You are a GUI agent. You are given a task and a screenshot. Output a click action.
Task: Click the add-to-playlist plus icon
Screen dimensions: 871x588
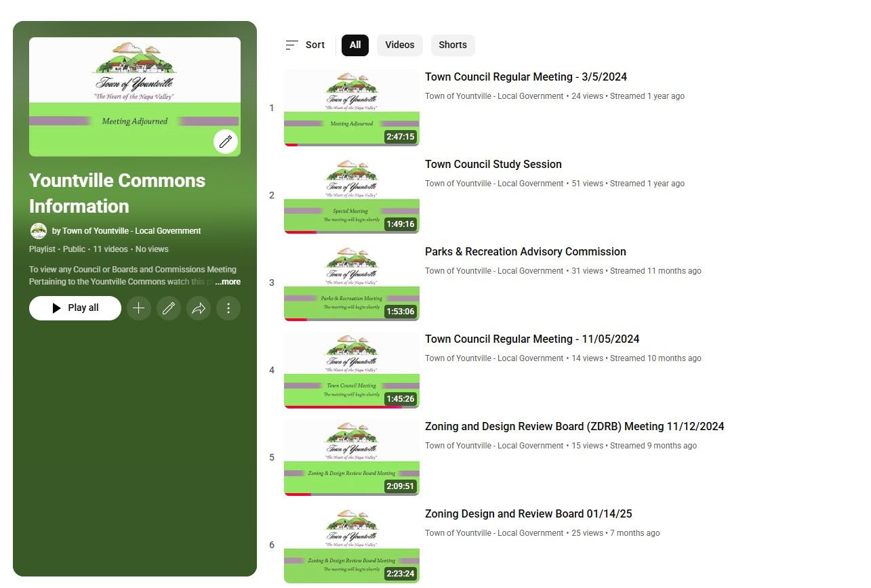click(138, 308)
